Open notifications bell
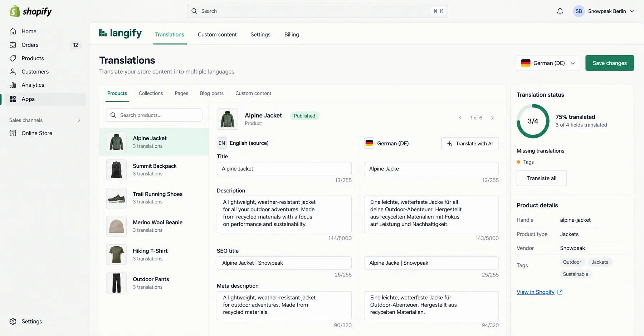Screen dimensions: 644x336 [x=560, y=11]
